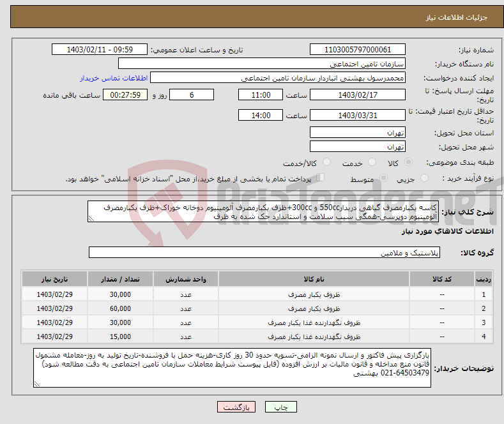Image resolution: width=504 pixels, height=424 pixels.
Task: Click the price validity time 14:00
Action: (x=261, y=115)
